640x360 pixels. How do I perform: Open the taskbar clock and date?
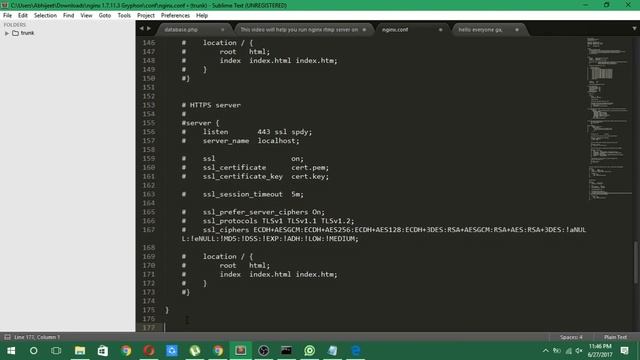click(x=600, y=351)
